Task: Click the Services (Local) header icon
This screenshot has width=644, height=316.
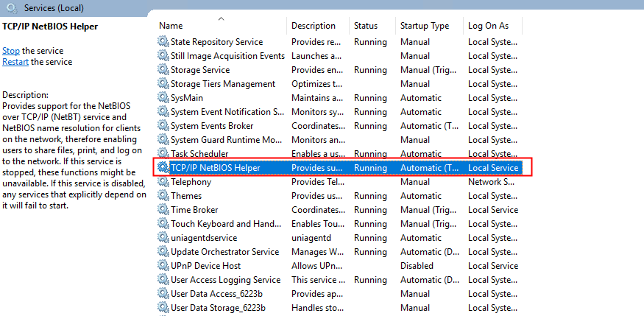Action: (x=12, y=8)
